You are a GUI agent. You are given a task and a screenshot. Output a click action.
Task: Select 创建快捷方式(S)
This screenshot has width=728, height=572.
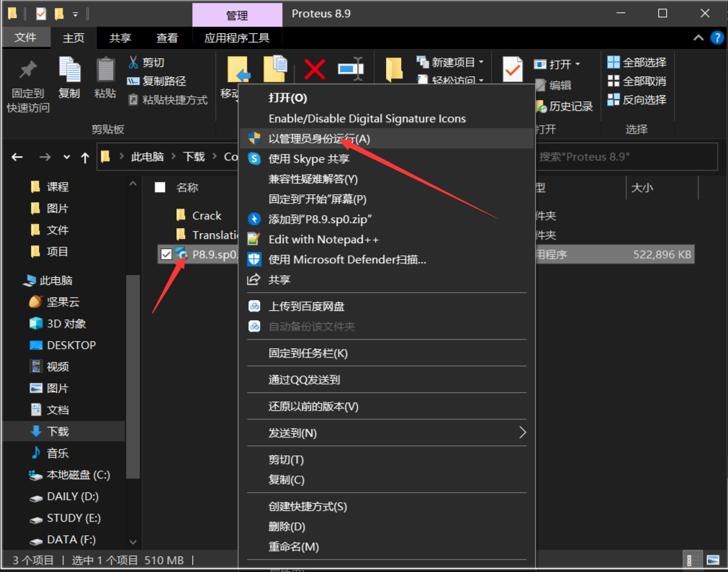pyautogui.click(x=386, y=507)
